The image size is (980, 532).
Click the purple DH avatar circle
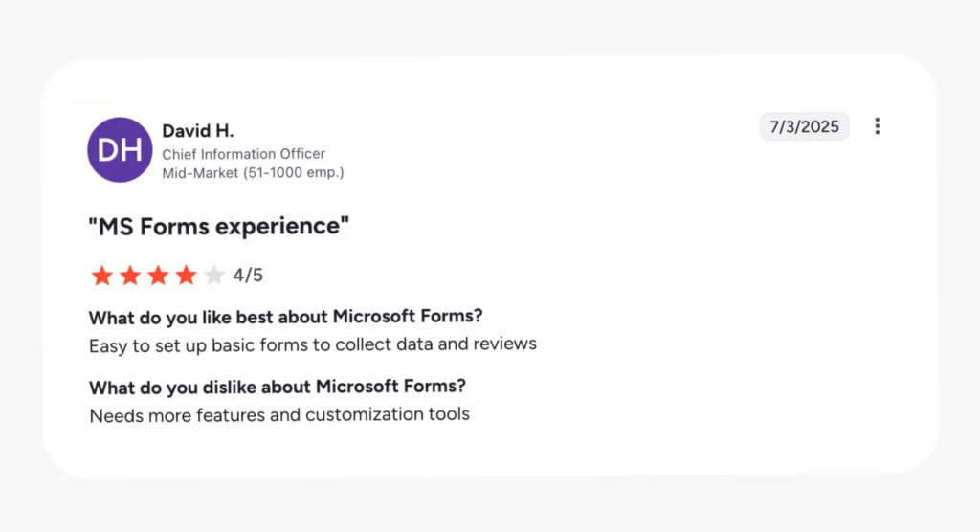click(120, 149)
